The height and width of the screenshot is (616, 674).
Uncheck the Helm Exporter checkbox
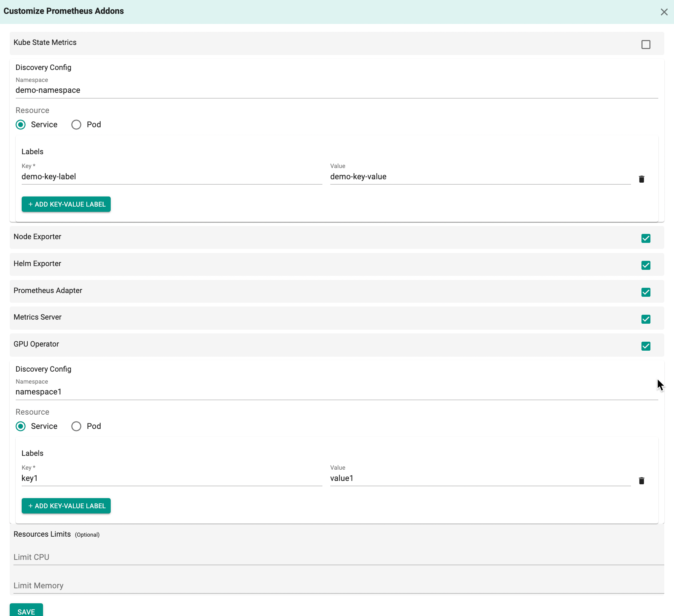tap(646, 265)
